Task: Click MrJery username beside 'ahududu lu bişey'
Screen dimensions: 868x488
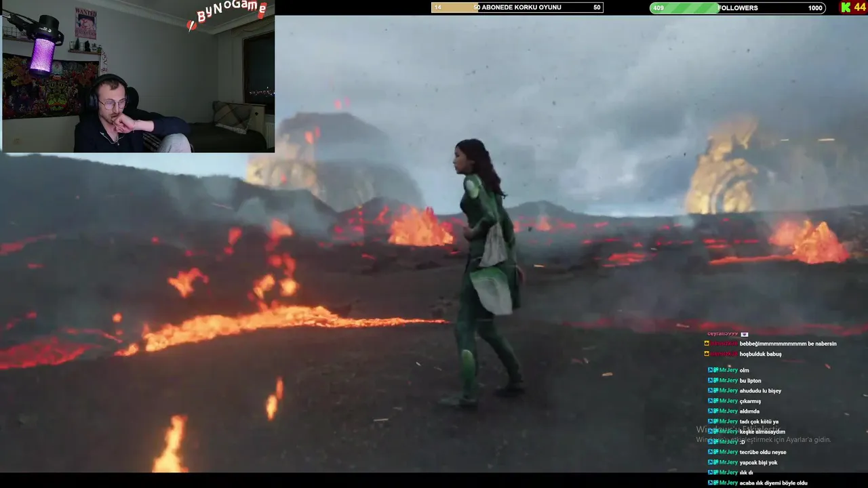Action: [x=728, y=390]
